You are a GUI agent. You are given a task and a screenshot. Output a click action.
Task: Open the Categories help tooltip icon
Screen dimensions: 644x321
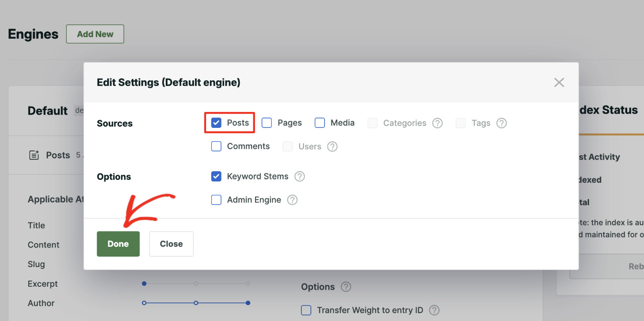pos(437,123)
